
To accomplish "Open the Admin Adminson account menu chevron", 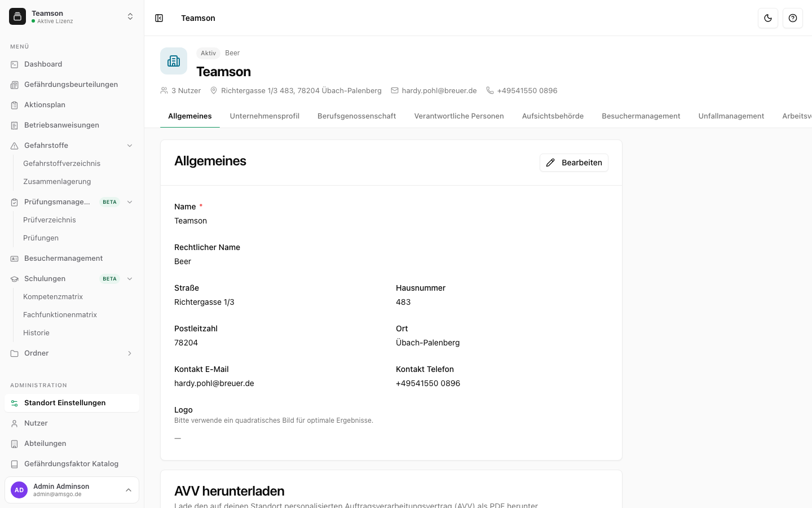I will [129, 490].
